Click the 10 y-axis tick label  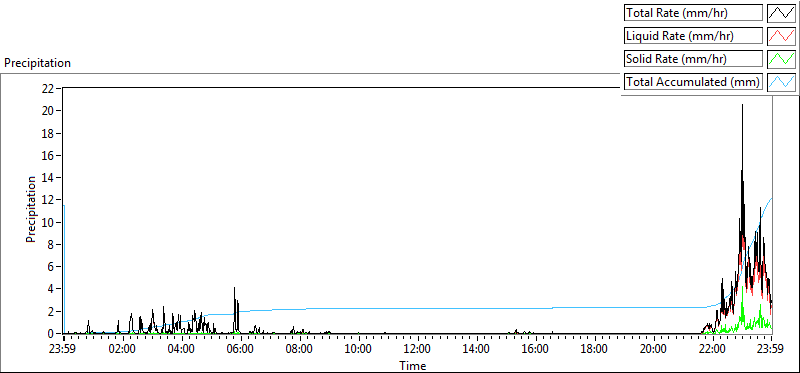tap(48, 222)
